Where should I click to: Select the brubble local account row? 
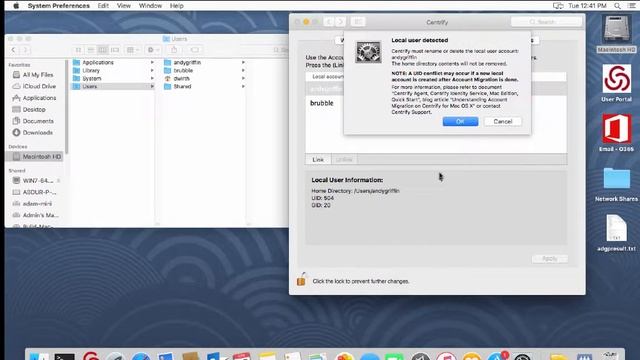436,103
